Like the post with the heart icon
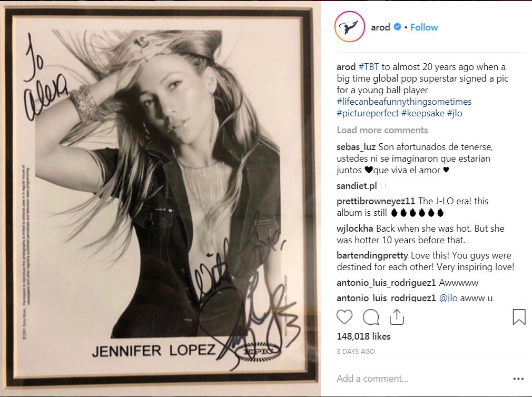 click(x=344, y=317)
